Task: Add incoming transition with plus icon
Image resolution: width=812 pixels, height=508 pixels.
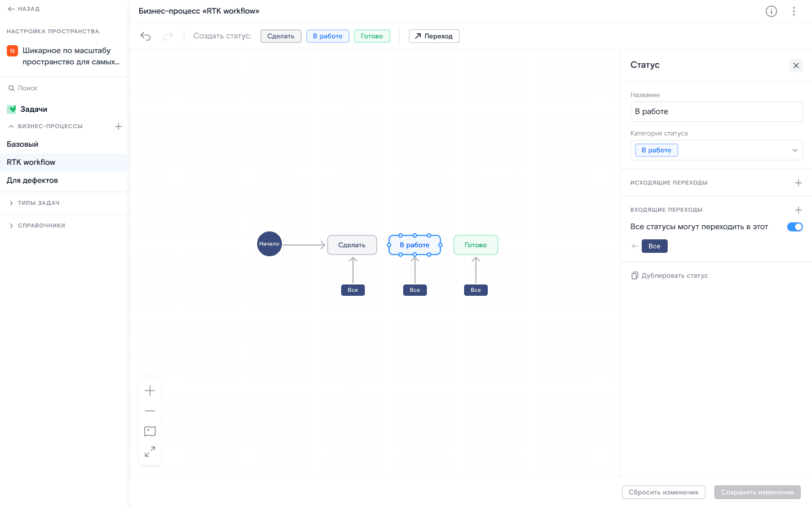Action: pos(798,210)
